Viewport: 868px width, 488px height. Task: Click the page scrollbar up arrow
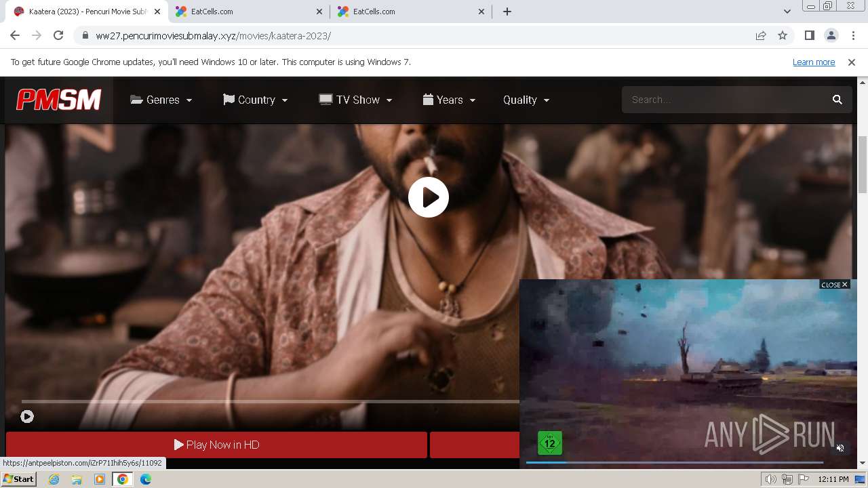click(863, 82)
